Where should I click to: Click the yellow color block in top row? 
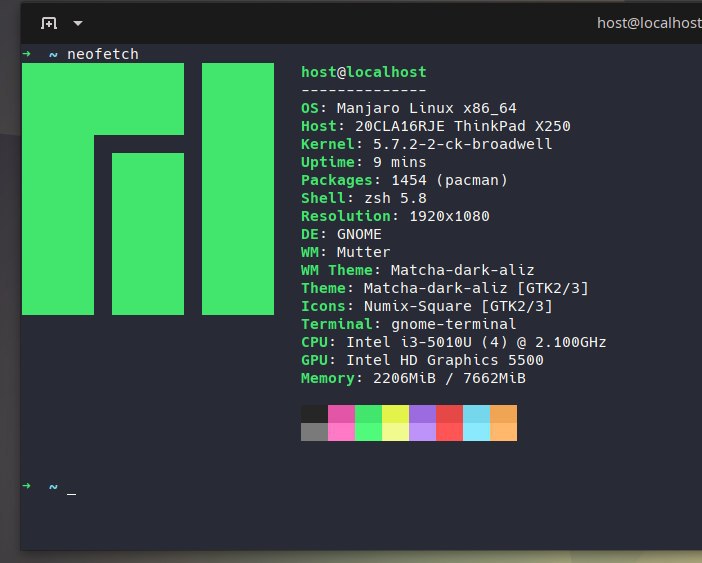tap(395, 414)
